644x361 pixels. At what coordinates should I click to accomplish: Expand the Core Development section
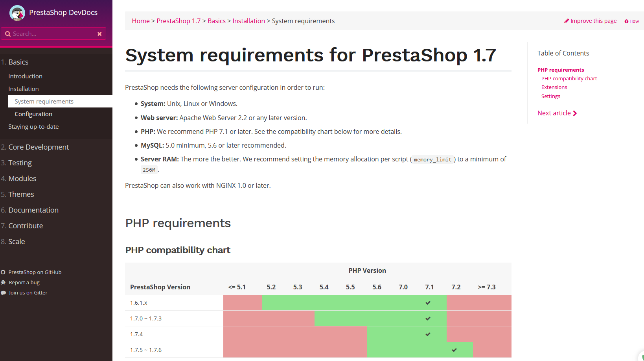39,147
